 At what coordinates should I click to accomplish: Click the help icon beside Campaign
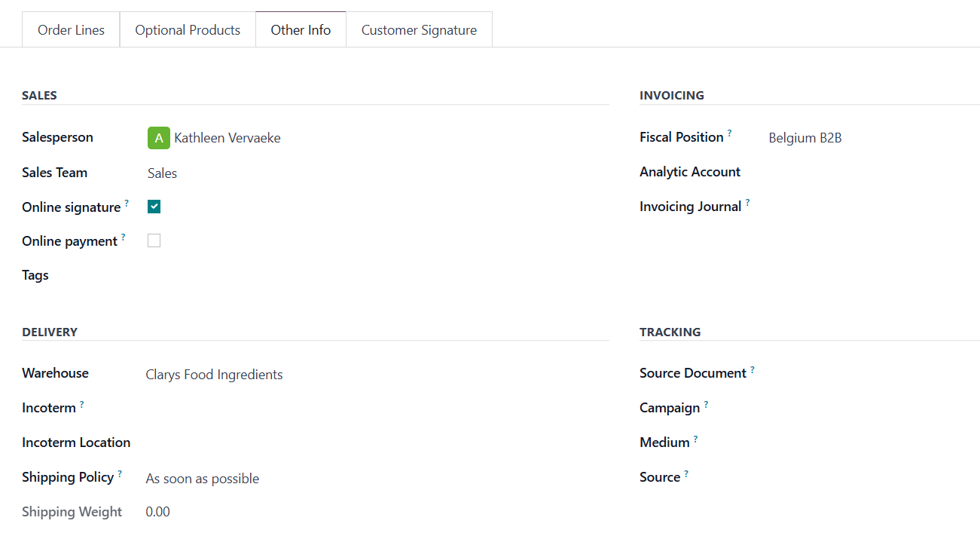(706, 405)
